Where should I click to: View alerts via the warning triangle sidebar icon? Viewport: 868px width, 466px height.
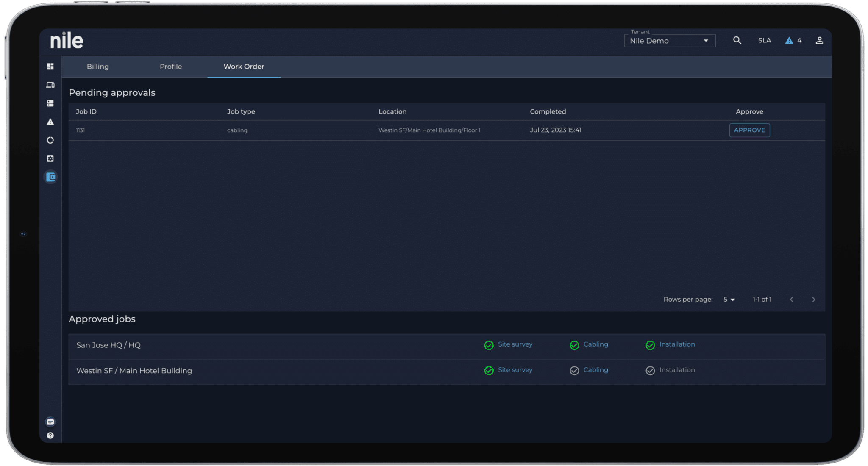[50, 122]
